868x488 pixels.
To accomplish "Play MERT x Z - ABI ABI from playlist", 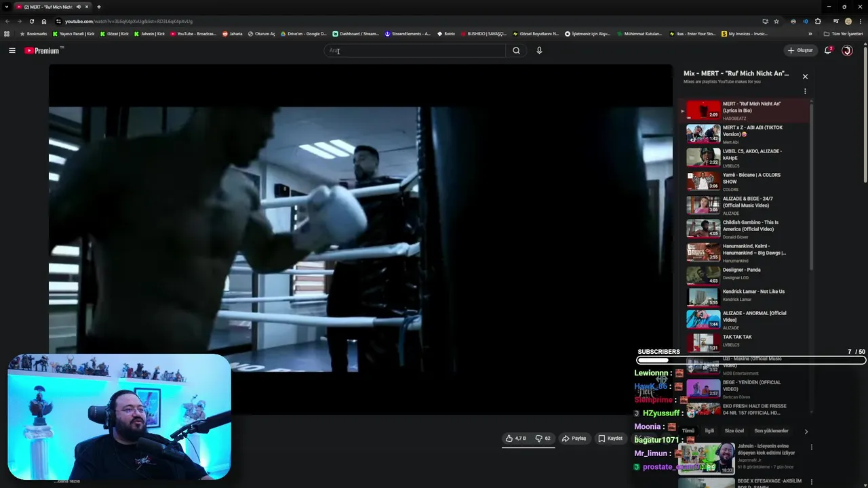I will click(745, 134).
